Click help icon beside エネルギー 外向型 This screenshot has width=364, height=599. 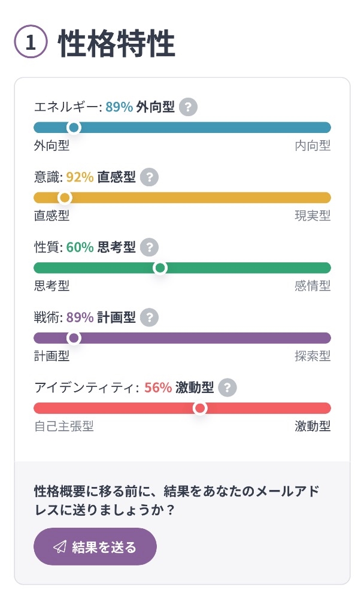(188, 107)
